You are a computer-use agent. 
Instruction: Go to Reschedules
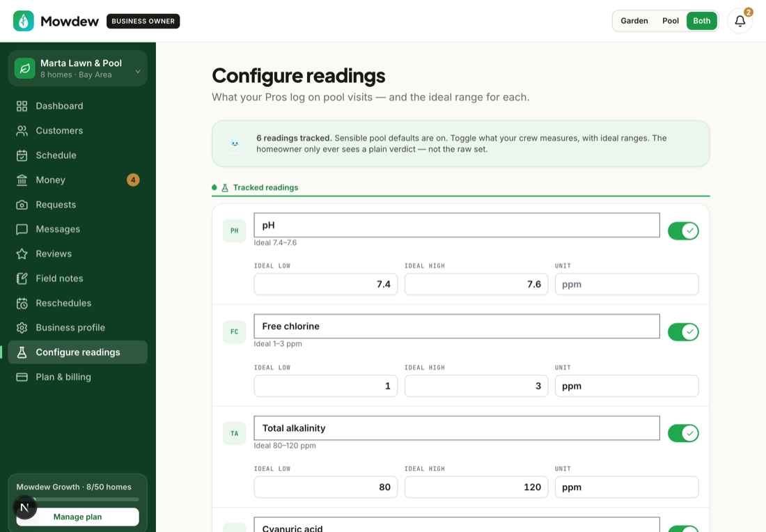(78, 304)
